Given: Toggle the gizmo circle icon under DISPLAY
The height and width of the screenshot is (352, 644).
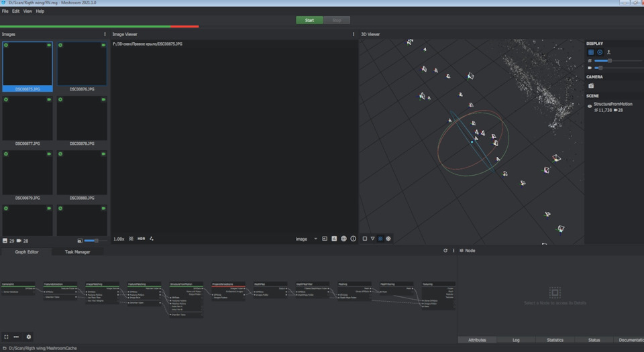Looking at the screenshot, I should click(x=600, y=52).
